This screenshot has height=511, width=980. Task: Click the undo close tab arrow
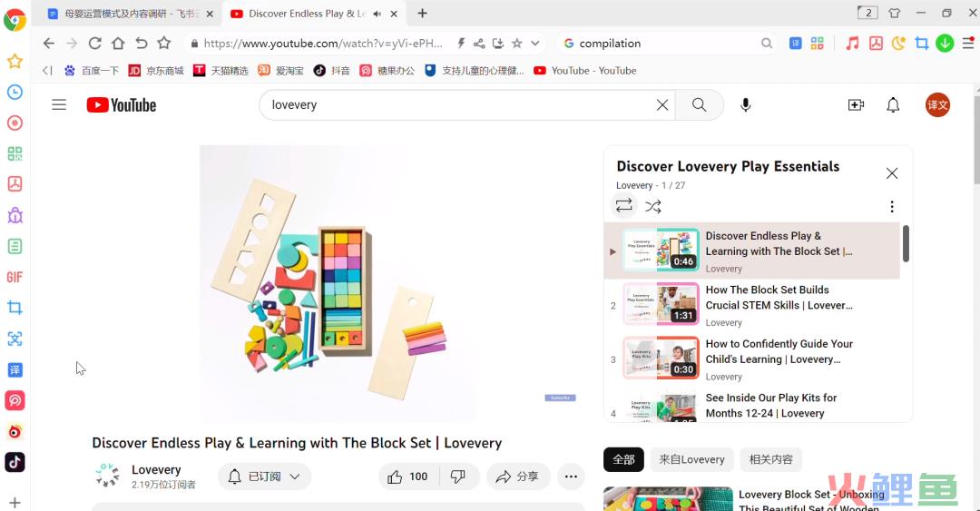point(142,44)
